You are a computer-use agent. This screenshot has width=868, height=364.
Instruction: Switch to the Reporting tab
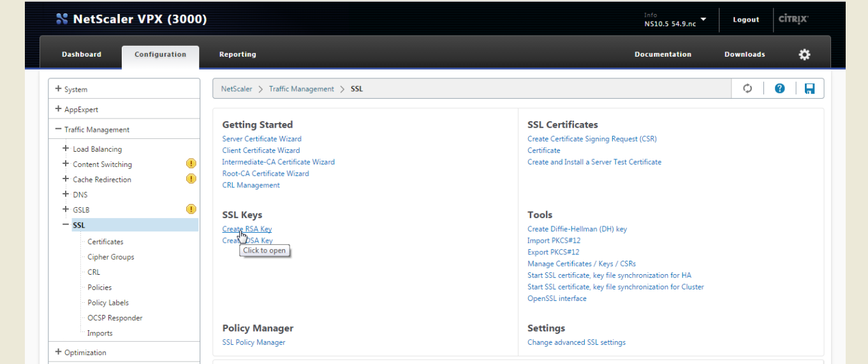237,55
